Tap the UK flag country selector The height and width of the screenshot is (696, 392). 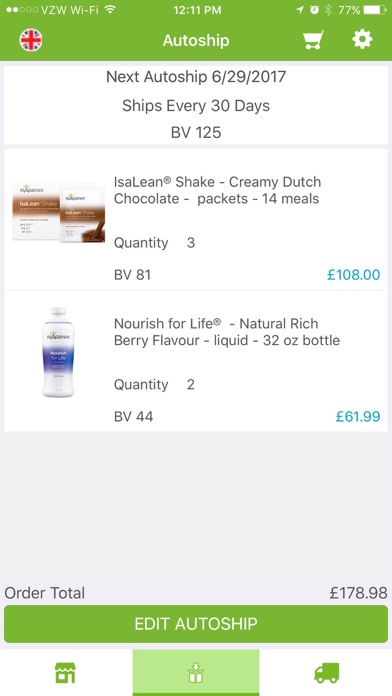point(31,40)
